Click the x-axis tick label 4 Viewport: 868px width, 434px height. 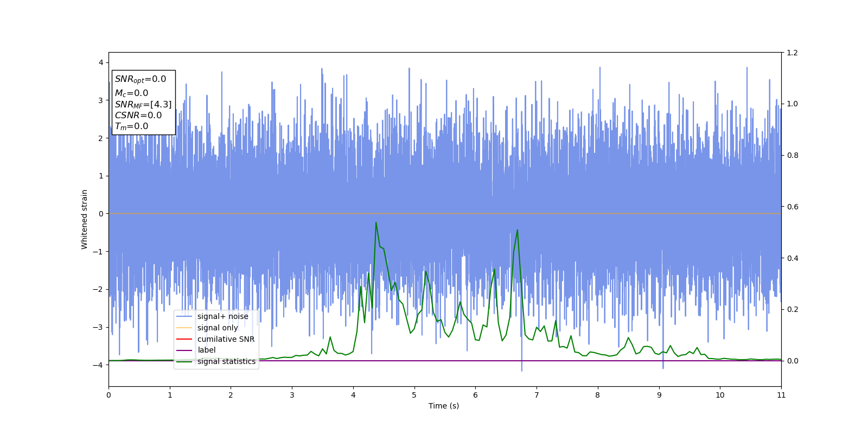pyautogui.click(x=353, y=395)
